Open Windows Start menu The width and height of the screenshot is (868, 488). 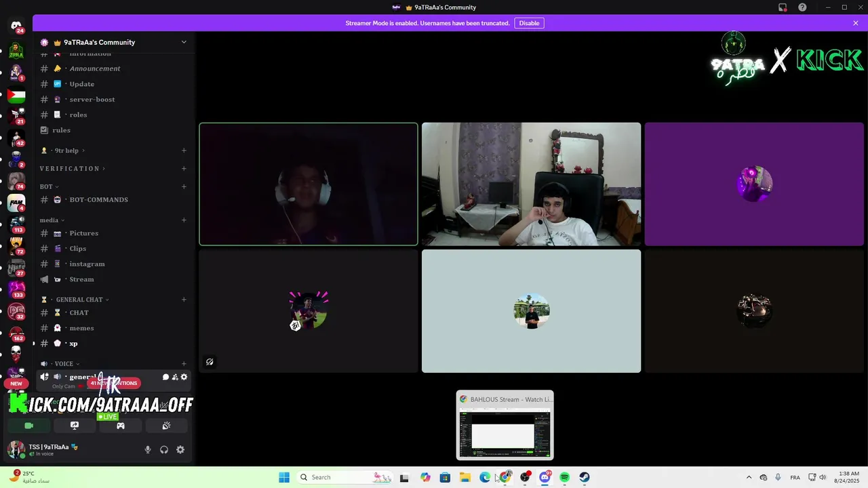284,477
